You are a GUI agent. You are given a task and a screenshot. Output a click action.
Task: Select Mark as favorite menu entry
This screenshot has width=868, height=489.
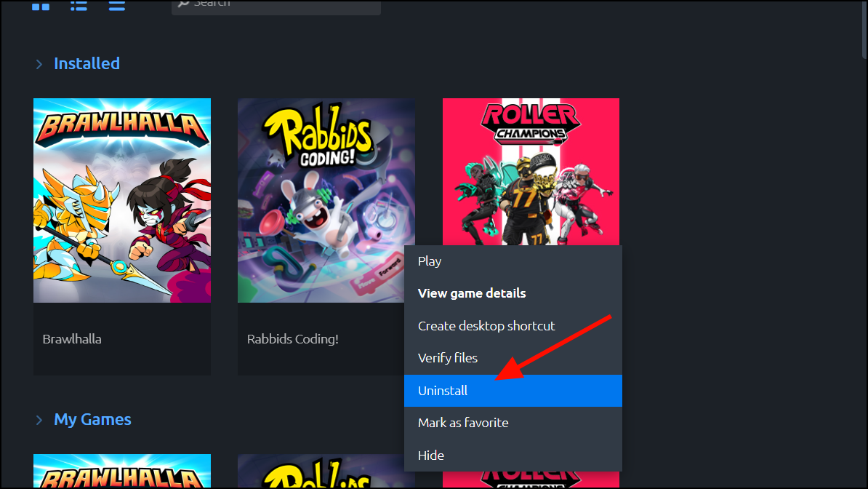click(x=513, y=423)
